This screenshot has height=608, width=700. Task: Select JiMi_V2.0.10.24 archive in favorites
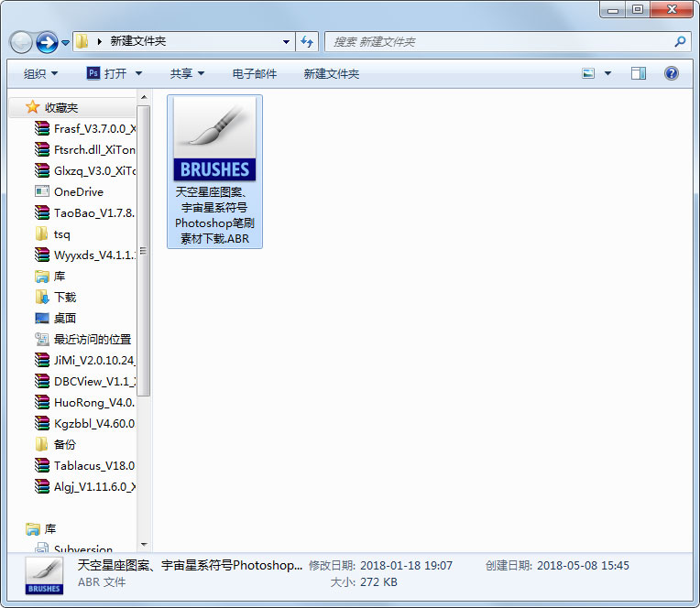click(x=85, y=361)
